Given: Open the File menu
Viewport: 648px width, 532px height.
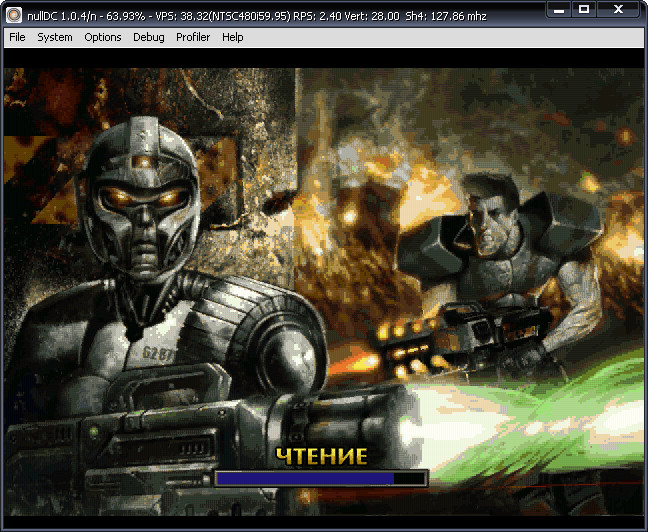Looking at the screenshot, I should (x=17, y=37).
